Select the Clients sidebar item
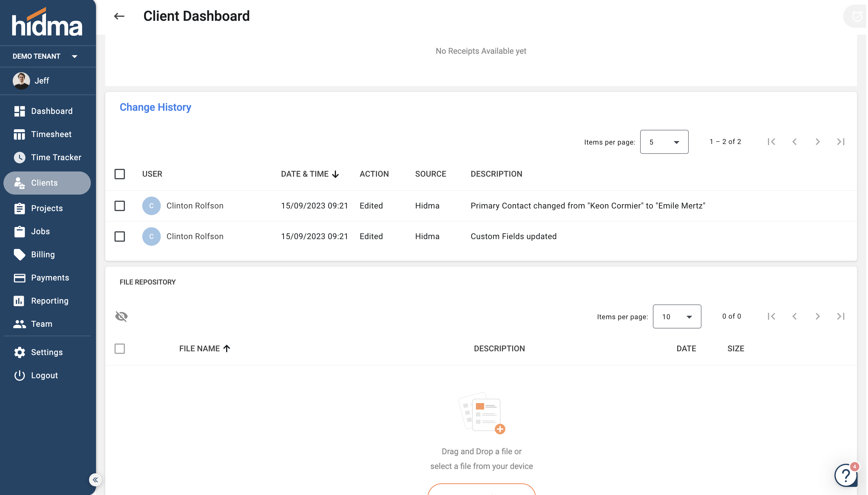The height and width of the screenshot is (495, 868). [x=47, y=183]
